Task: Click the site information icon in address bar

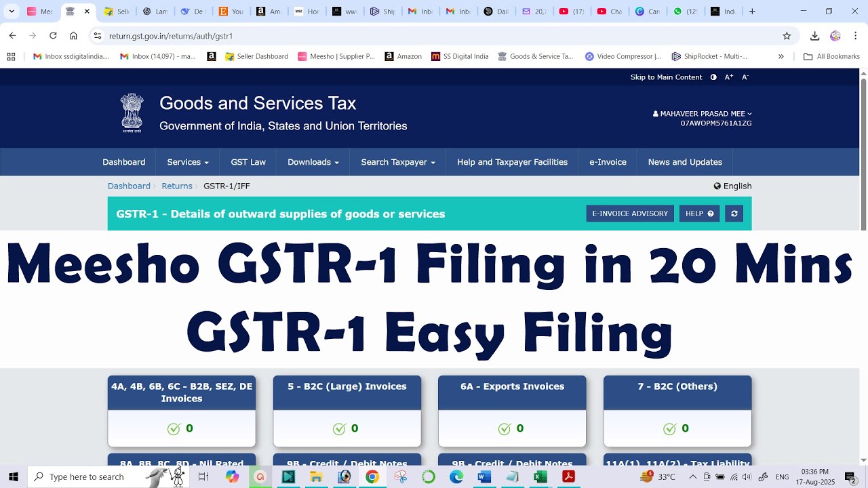Action: pyautogui.click(x=98, y=36)
